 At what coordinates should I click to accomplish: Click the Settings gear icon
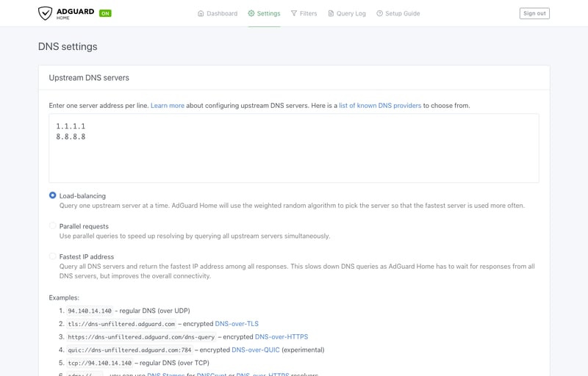pos(251,13)
